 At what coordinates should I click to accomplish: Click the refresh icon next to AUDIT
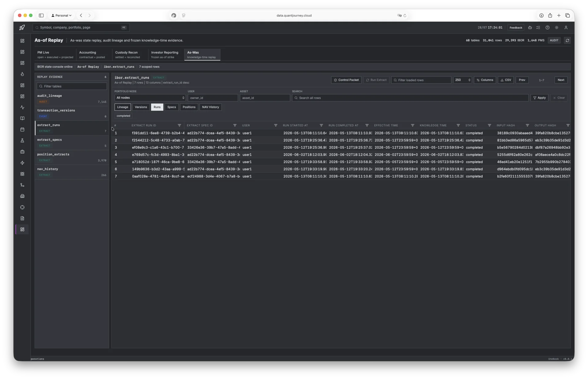tap(567, 40)
